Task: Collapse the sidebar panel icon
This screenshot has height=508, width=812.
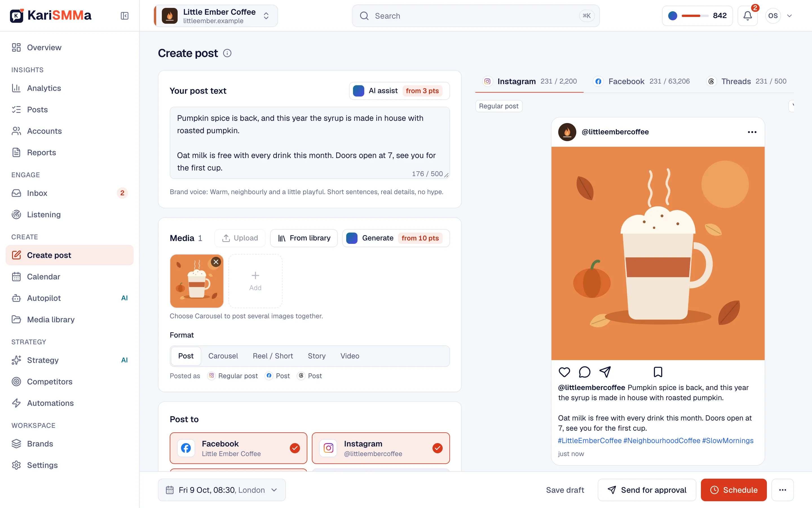Action: click(x=125, y=16)
